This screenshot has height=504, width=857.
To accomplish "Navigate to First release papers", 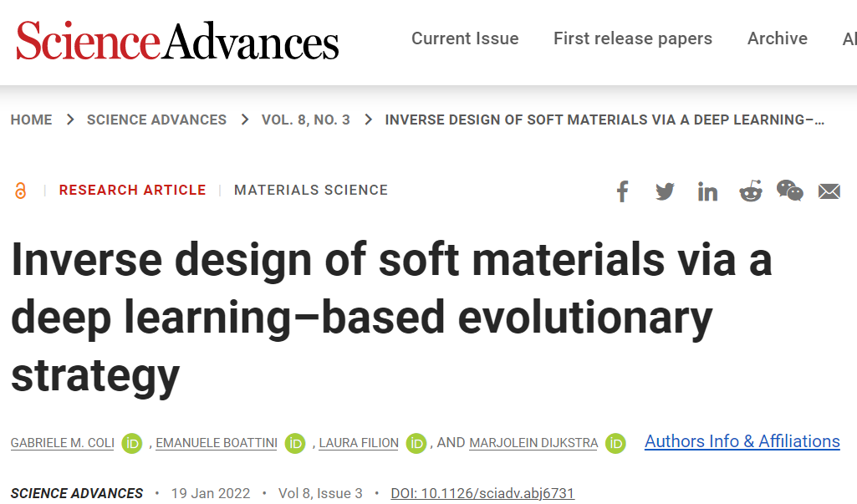I will [632, 38].
